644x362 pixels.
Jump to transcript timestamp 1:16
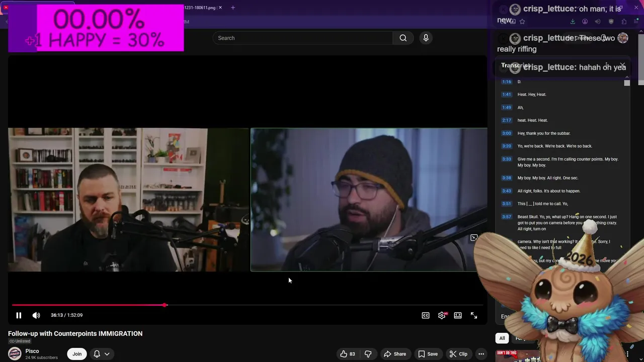[507, 81]
